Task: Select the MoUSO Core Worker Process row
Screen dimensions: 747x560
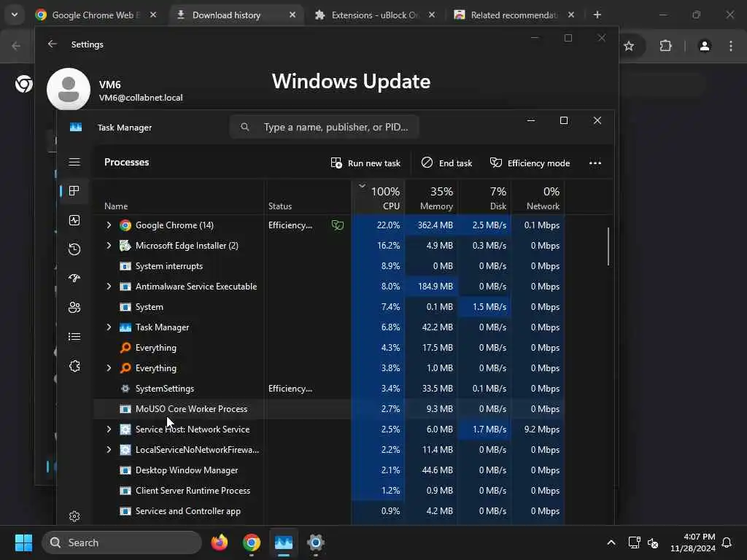Action: pyautogui.click(x=329, y=409)
